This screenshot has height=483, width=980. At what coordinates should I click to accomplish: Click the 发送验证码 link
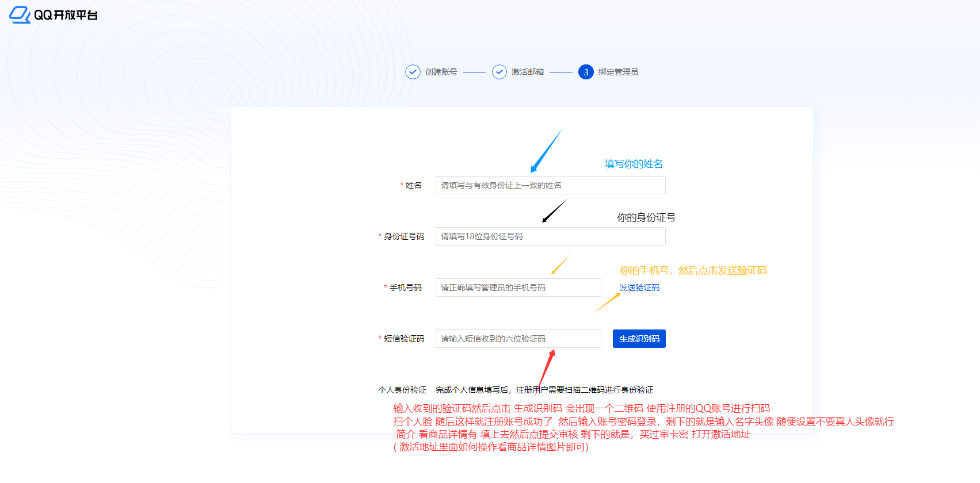point(639,287)
